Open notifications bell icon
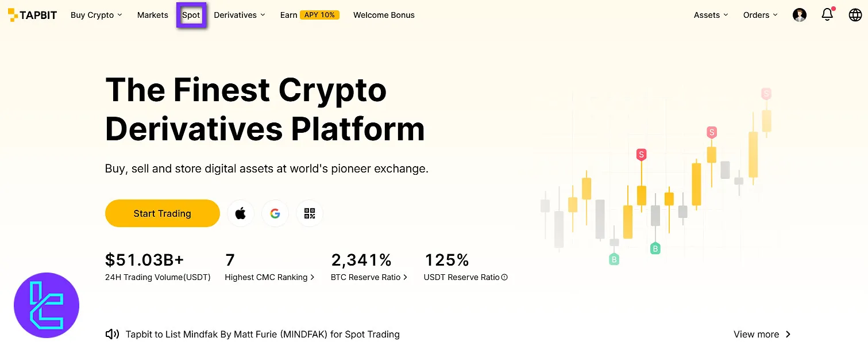The image size is (868, 349). [x=827, y=15]
